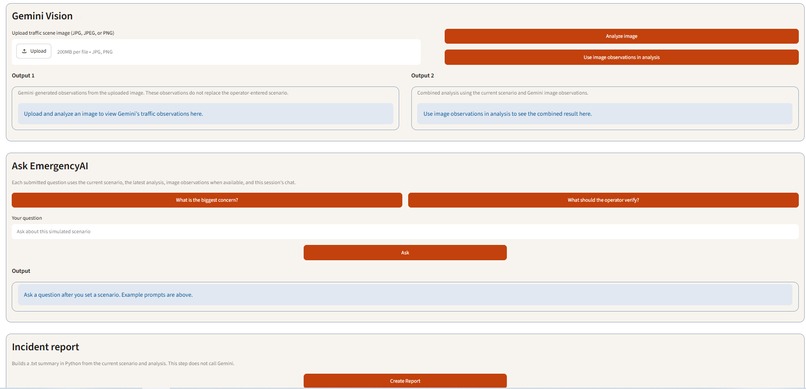Click 'Gemini-generated observations' caption in Output 1
The width and height of the screenshot is (806, 389).
153,93
